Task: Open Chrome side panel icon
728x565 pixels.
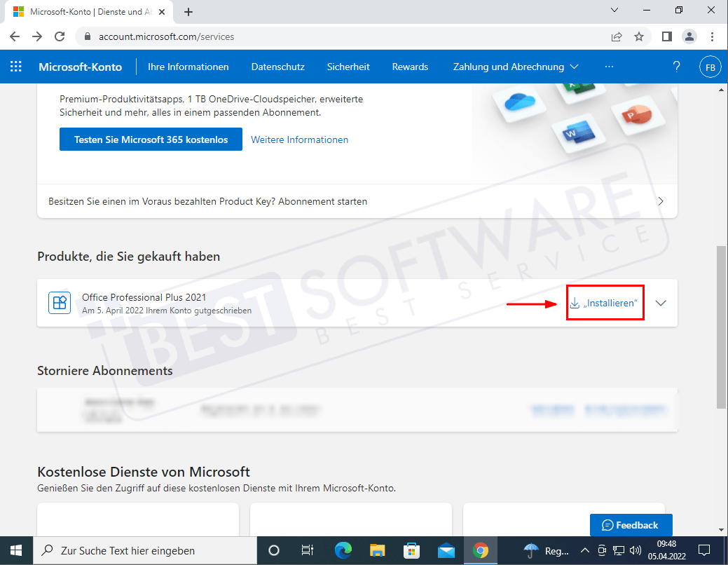Action: 667,36
